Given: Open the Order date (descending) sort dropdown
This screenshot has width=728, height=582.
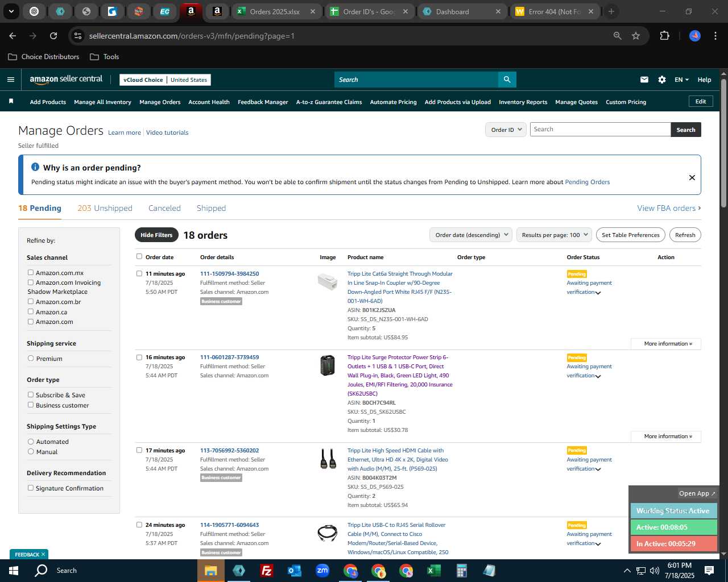Looking at the screenshot, I should (471, 235).
